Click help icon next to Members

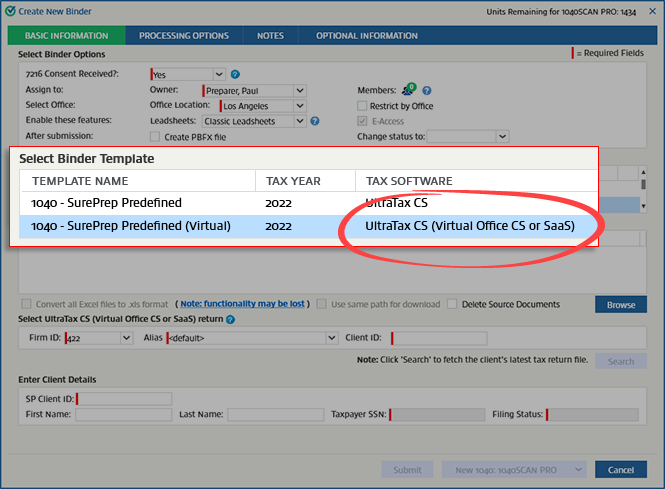(427, 90)
